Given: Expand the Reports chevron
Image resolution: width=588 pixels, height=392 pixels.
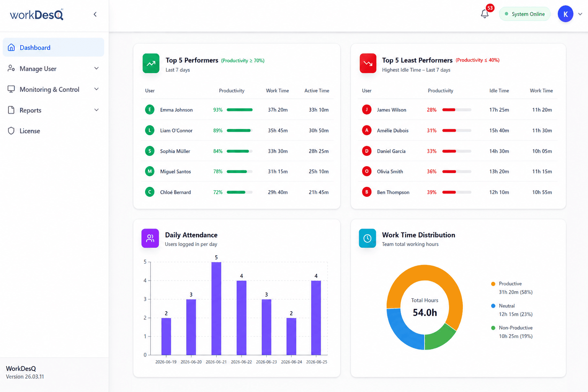Looking at the screenshot, I should click(96, 110).
